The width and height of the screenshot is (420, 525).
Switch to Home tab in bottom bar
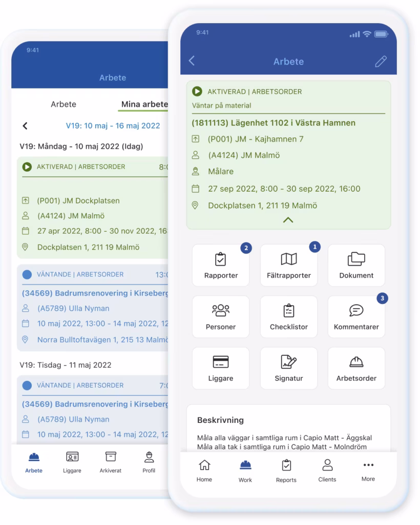click(x=204, y=471)
